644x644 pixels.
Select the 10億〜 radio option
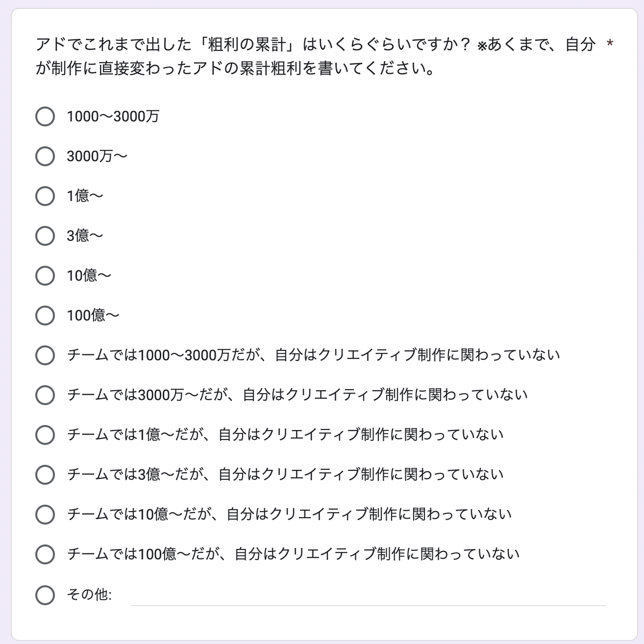[x=45, y=276]
